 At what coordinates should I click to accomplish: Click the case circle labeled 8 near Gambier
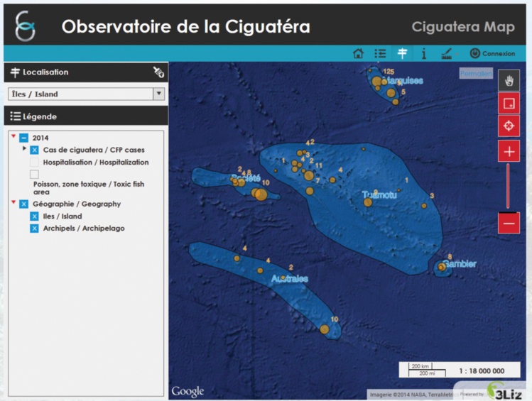coord(441,267)
